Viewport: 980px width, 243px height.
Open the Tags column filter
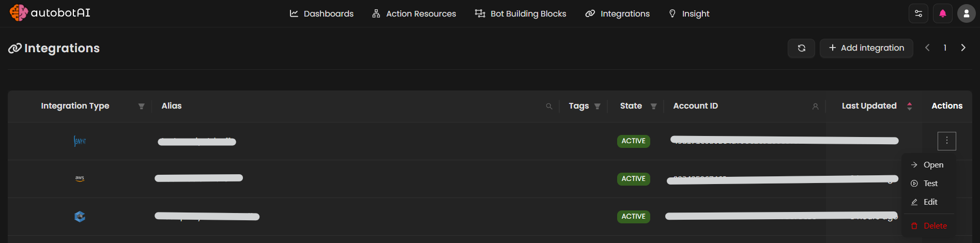pos(597,107)
